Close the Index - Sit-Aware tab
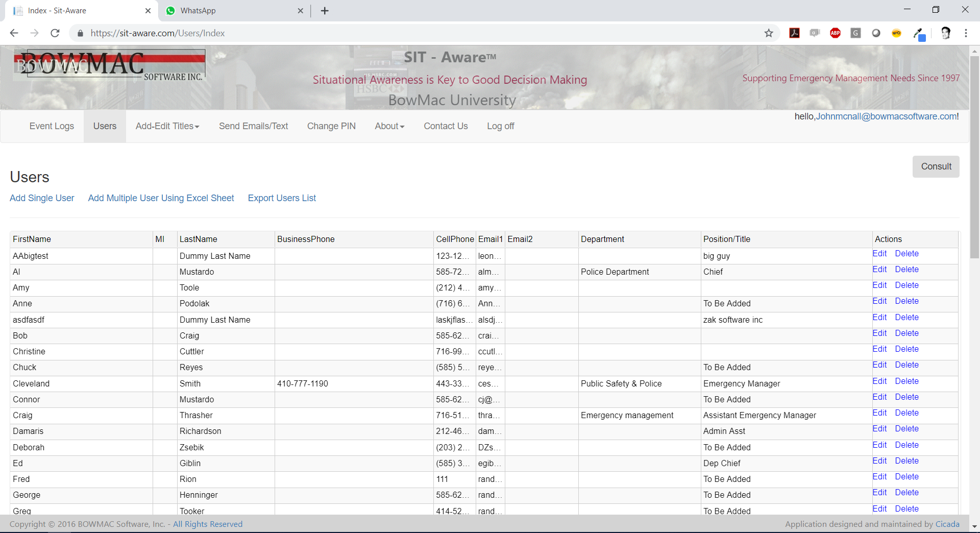980x533 pixels. click(148, 11)
